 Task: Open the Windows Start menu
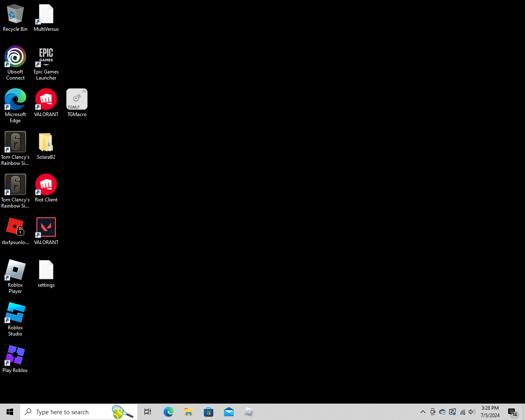click(10, 412)
